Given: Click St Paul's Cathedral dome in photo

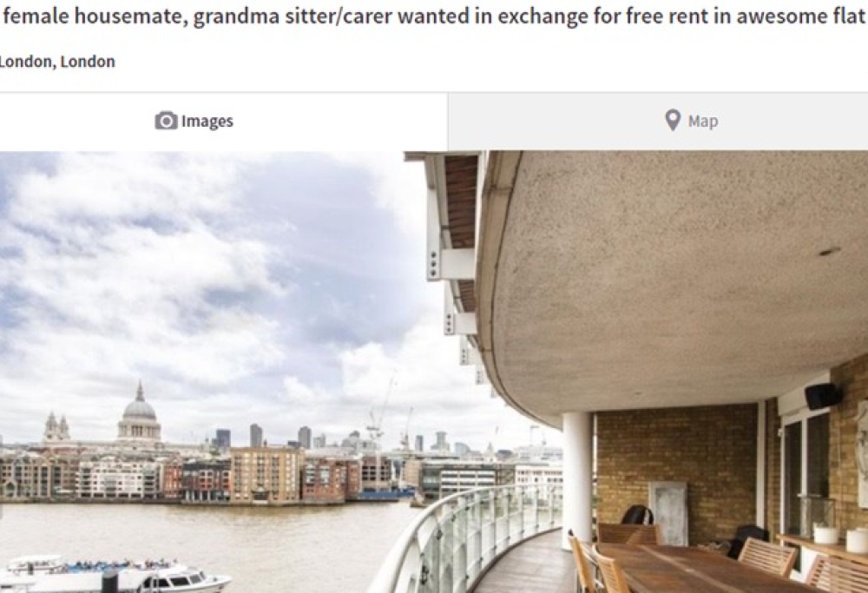Looking at the screenshot, I should (x=140, y=412).
